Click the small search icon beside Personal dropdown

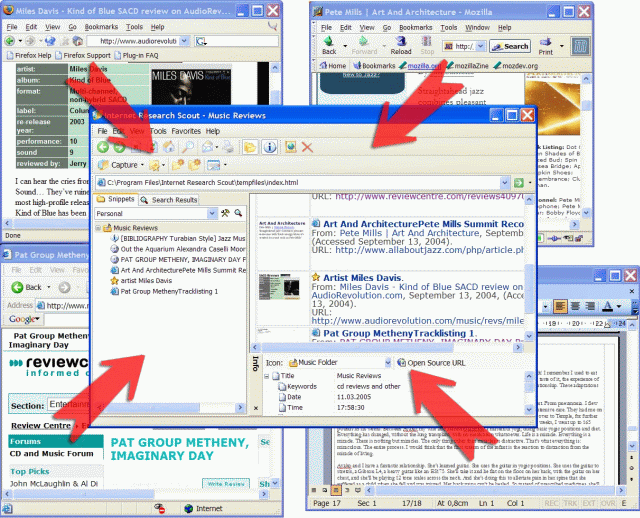coord(238,213)
